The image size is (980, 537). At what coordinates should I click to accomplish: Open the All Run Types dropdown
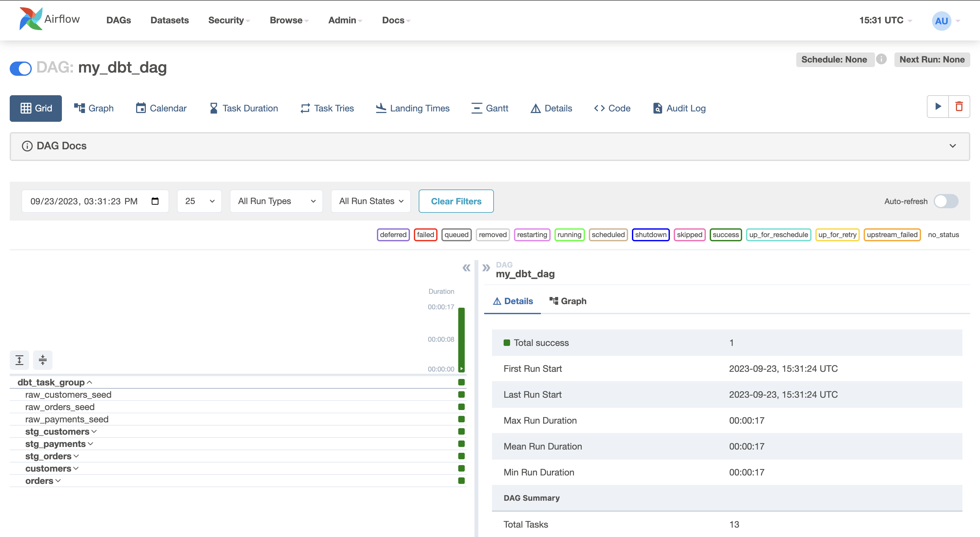(276, 201)
